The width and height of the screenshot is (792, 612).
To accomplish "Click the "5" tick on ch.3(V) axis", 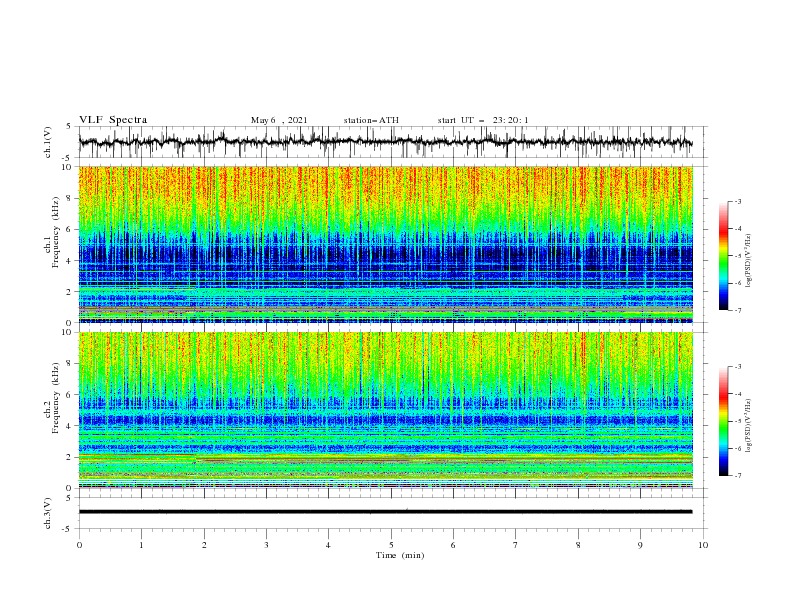I will (x=69, y=498).
